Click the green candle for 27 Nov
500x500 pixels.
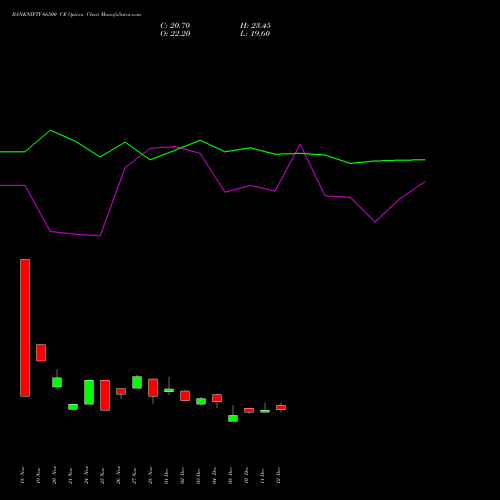click(x=137, y=382)
